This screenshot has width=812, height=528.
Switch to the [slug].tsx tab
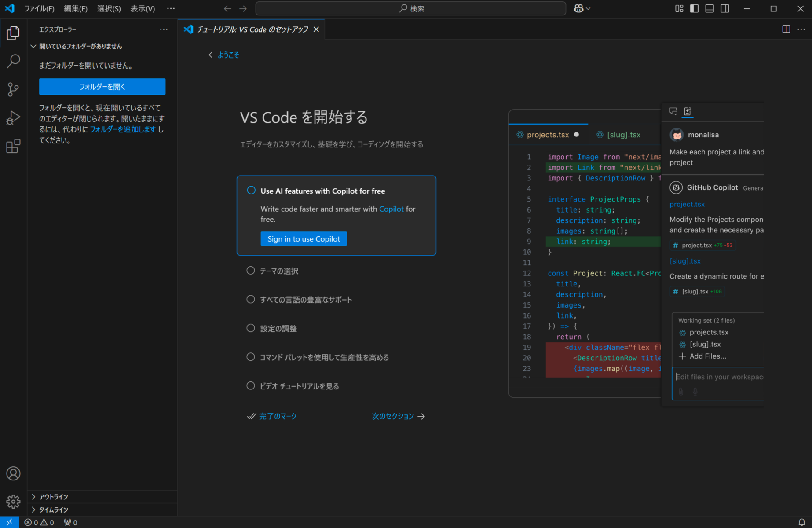623,135
